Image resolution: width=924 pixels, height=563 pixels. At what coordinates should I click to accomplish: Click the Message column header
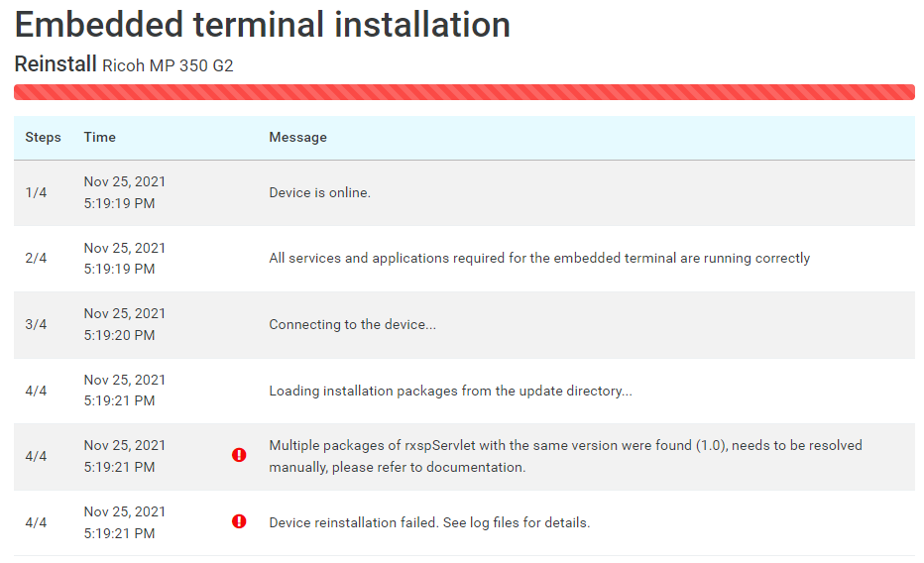tap(297, 137)
